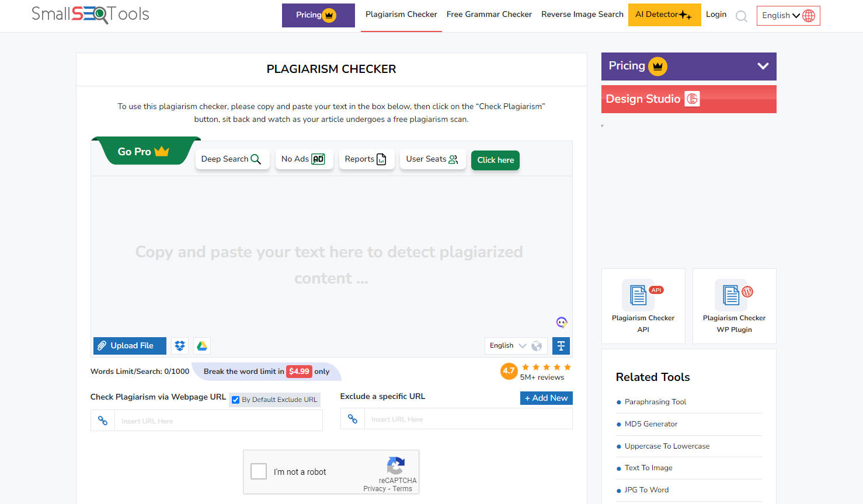Open the English dropdown below the text box

coord(506,345)
